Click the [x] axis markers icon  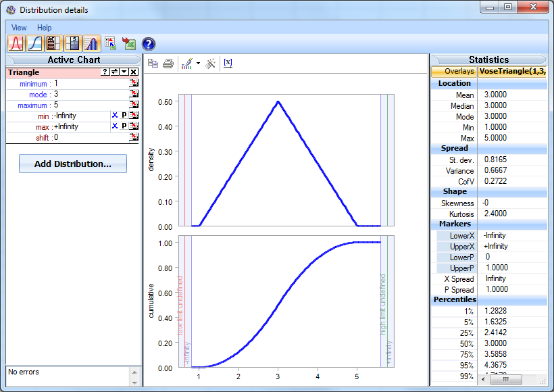click(227, 62)
